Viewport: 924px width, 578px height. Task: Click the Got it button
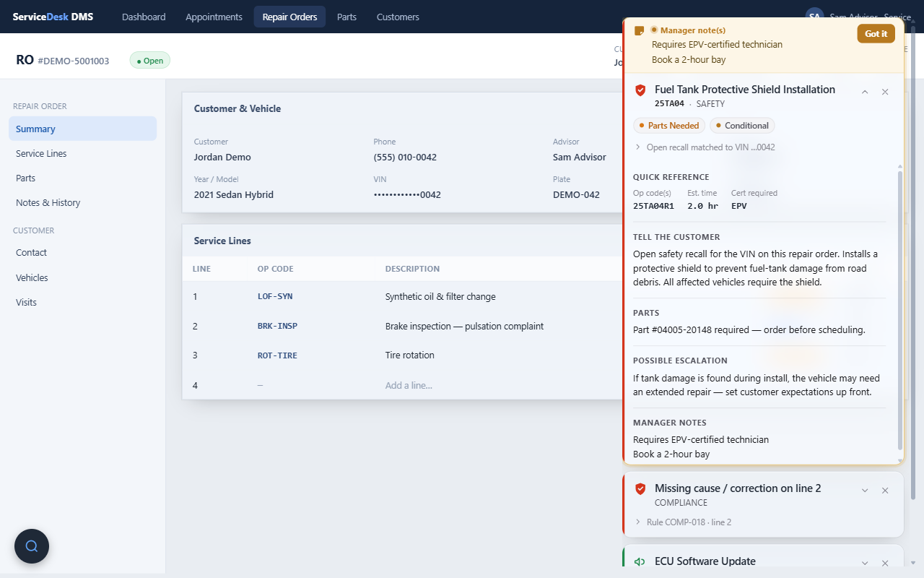click(x=876, y=34)
